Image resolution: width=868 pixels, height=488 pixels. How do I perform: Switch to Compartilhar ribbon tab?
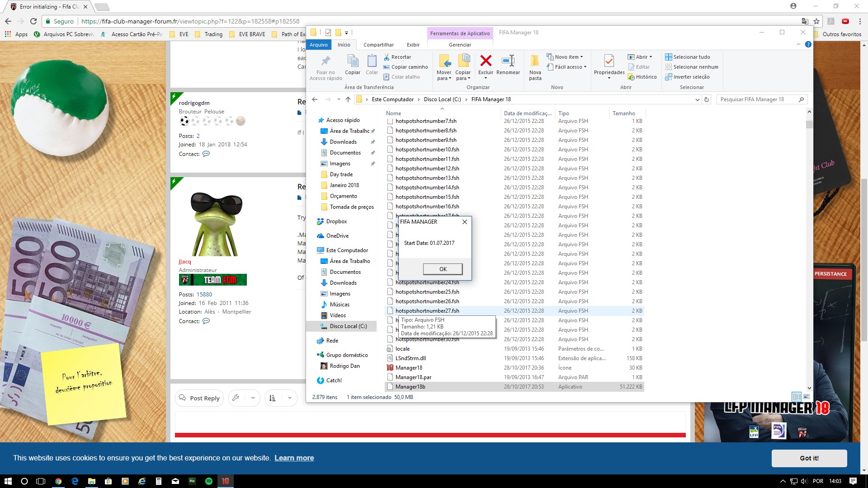point(378,45)
